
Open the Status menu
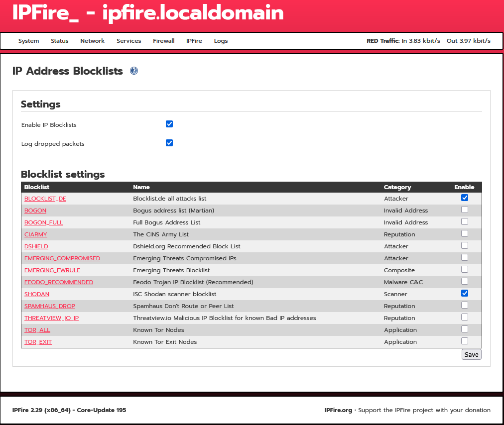[x=59, y=41]
